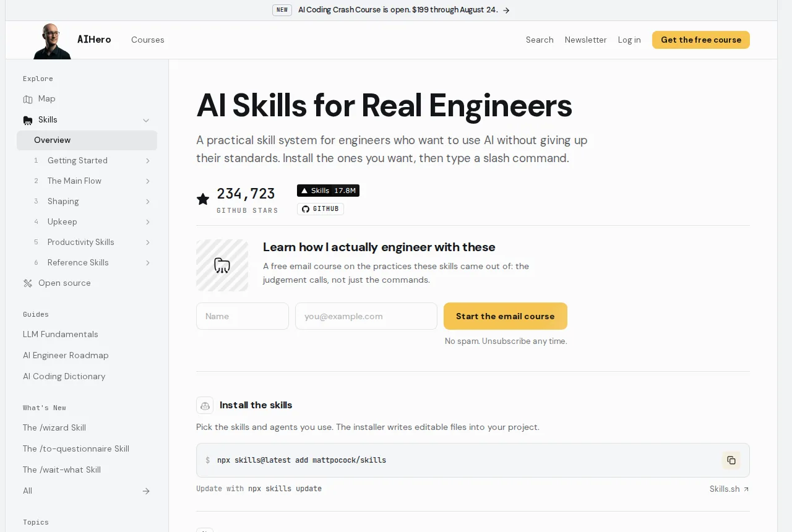Click the Skills folder icon in sidebar
792x532 pixels.
(28, 120)
